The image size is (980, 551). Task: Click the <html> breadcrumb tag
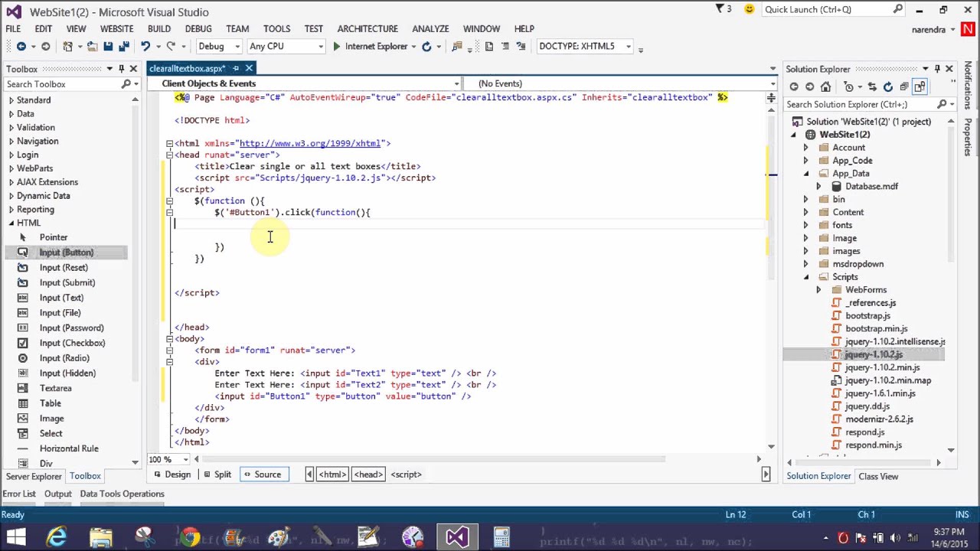pyautogui.click(x=332, y=474)
